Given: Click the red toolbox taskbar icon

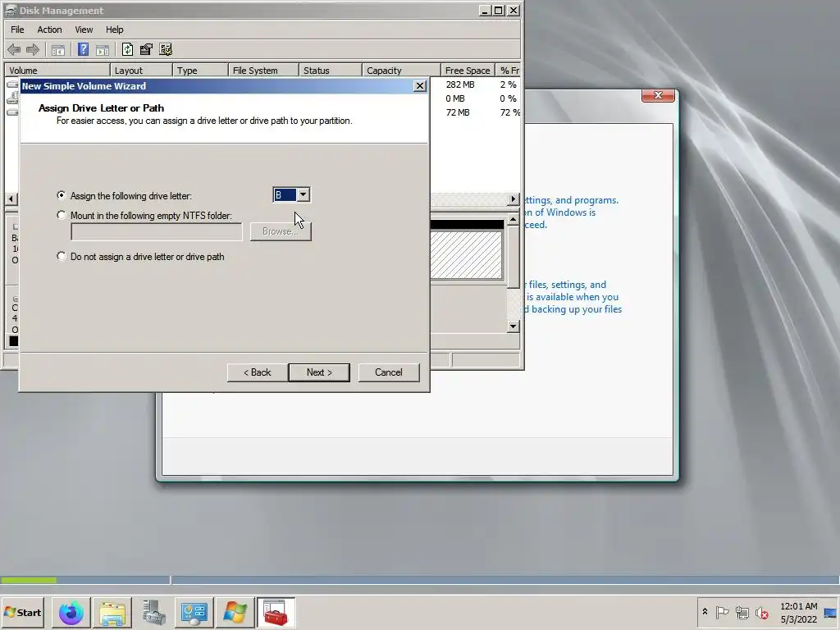Looking at the screenshot, I should 276,612.
